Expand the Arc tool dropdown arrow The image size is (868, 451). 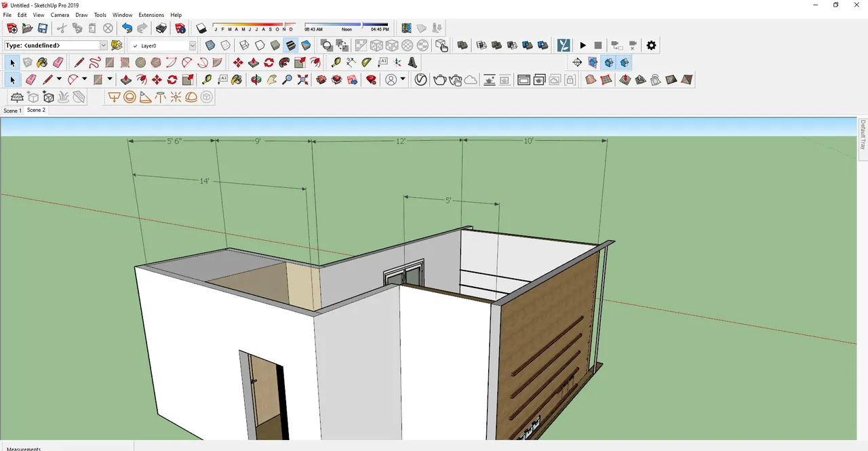click(84, 79)
